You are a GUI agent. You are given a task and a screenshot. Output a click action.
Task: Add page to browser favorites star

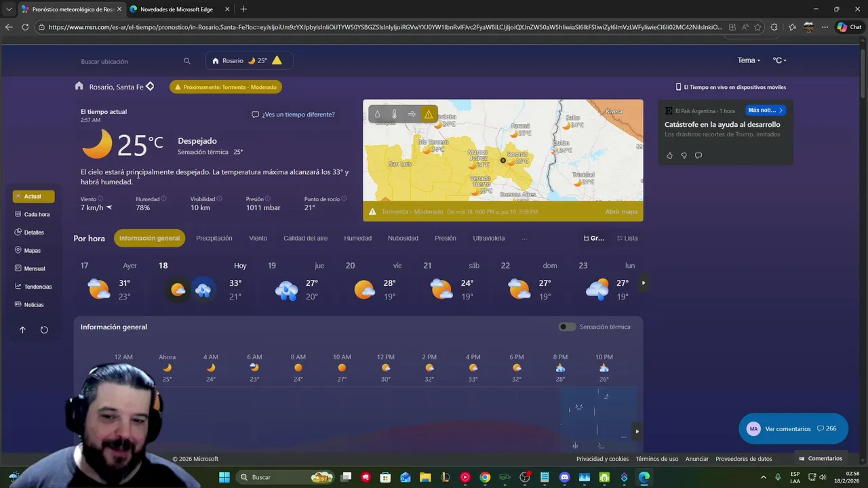tap(757, 27)
